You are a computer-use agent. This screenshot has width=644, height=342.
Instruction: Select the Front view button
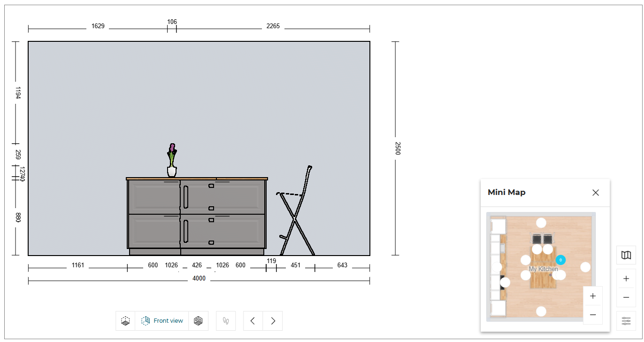(162, 321)
